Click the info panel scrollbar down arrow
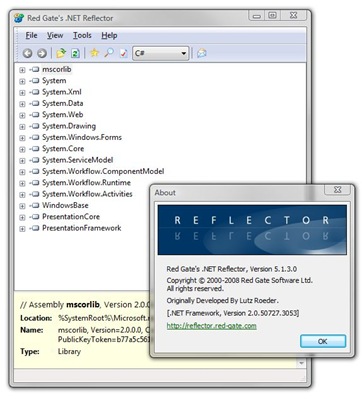Viewport: 362px width, 400px height. [301, 363]
